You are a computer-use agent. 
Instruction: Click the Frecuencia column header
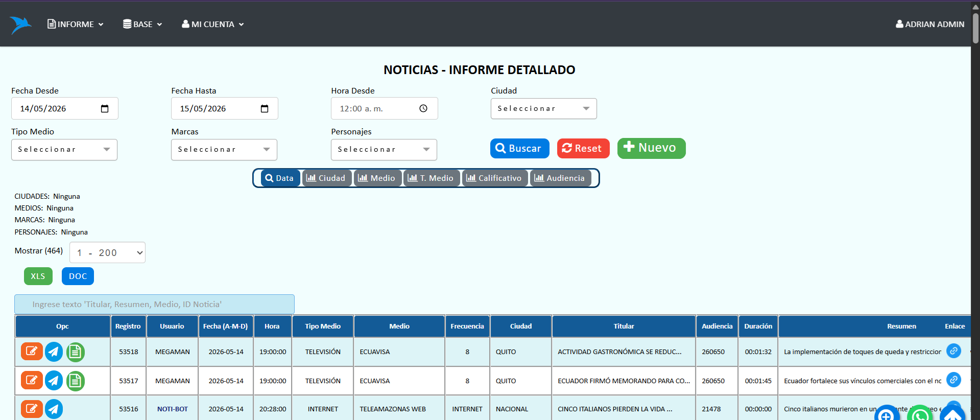pyautogui.click(x=467, y=326)
